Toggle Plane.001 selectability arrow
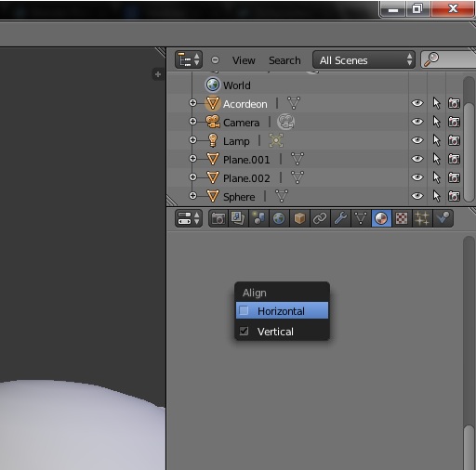 pyautogui.click(x=436, y=159)
